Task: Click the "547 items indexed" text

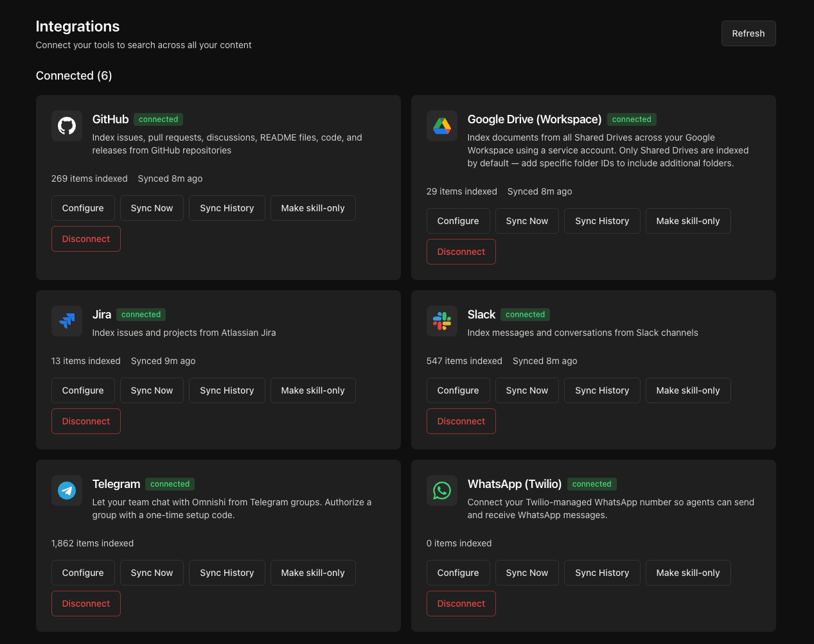Action: click(x=465, y=361)
